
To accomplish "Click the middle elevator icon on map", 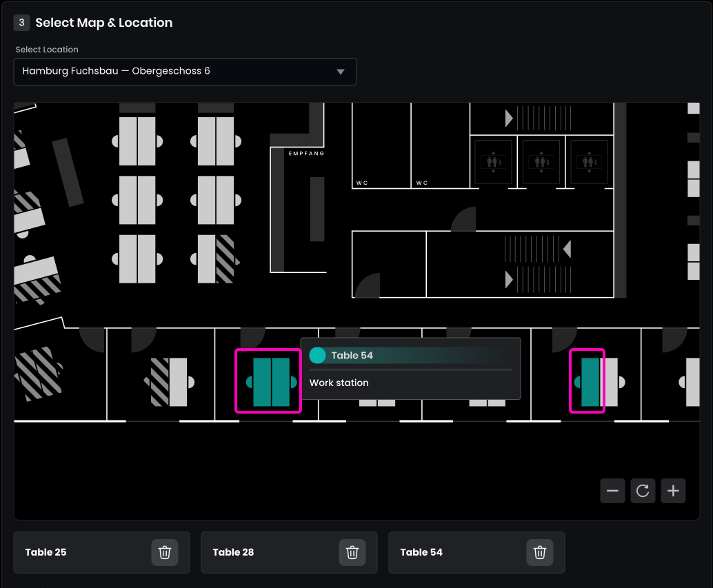I will 540,161.
